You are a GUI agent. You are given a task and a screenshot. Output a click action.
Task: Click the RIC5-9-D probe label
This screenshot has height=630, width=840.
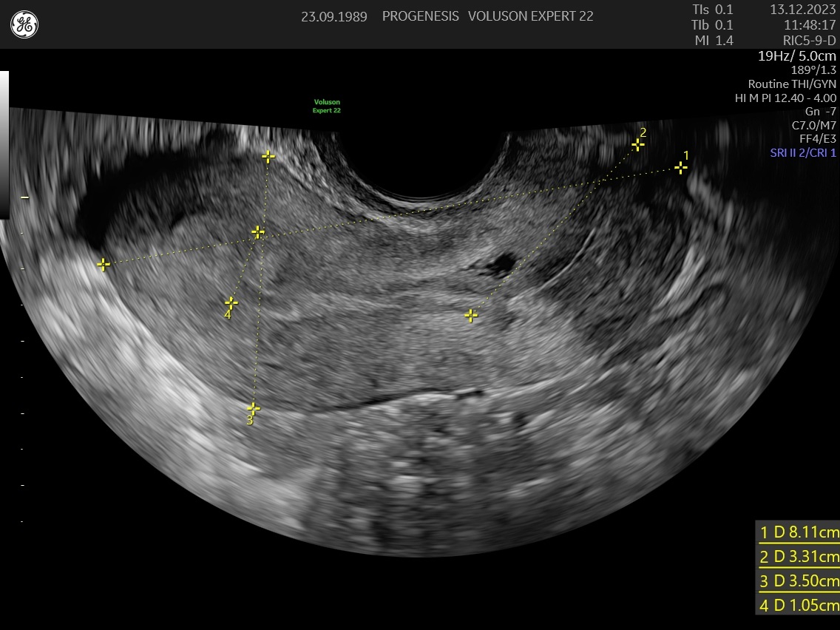809,41
